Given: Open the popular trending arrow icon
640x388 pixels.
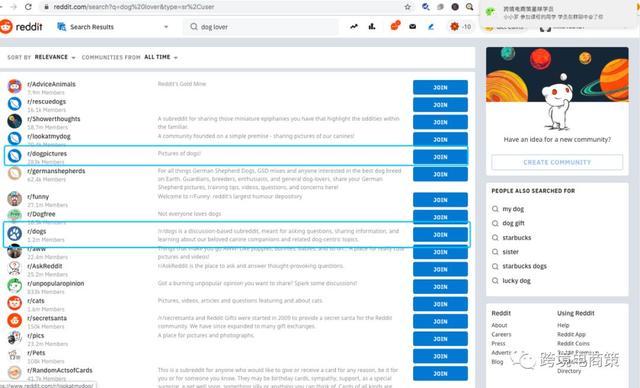Looking at the screenshot, I should tap(354, 27).
